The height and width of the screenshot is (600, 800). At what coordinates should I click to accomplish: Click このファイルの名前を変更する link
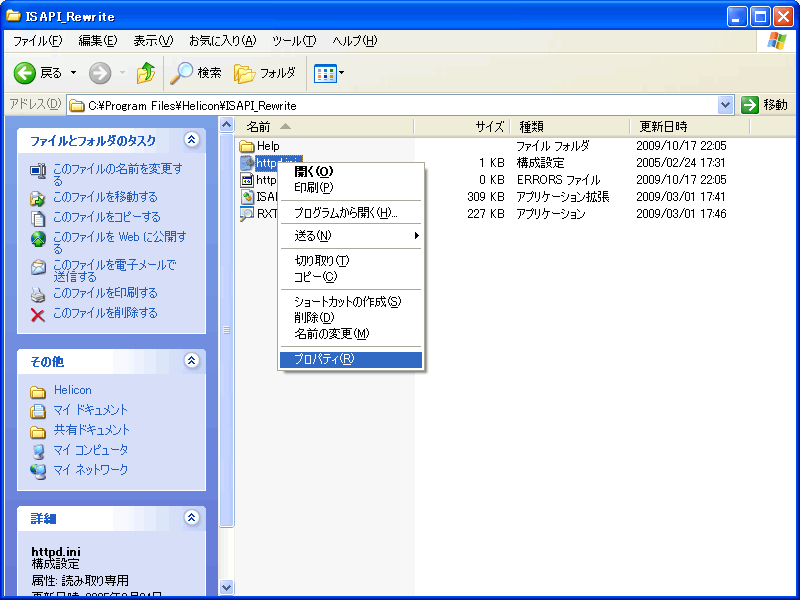pyautogui.click(x=118, y=174)
